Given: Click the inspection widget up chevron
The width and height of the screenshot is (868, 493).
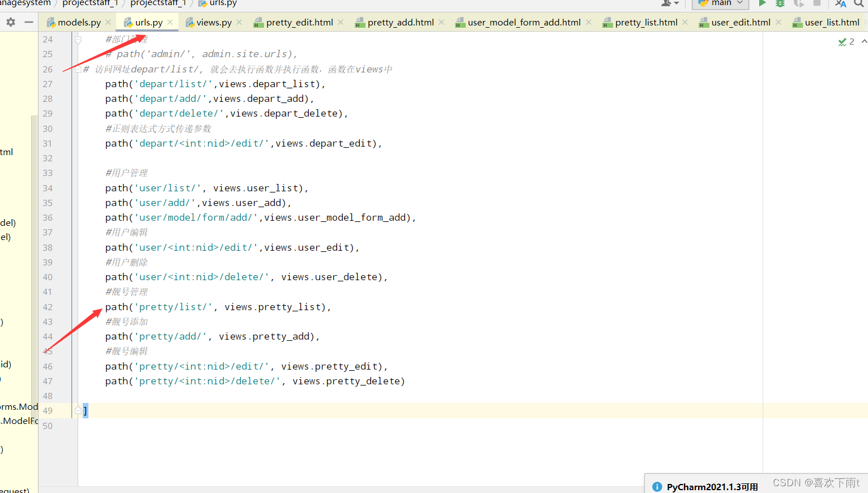Looking at the screenshot, I should click(863, 41).
